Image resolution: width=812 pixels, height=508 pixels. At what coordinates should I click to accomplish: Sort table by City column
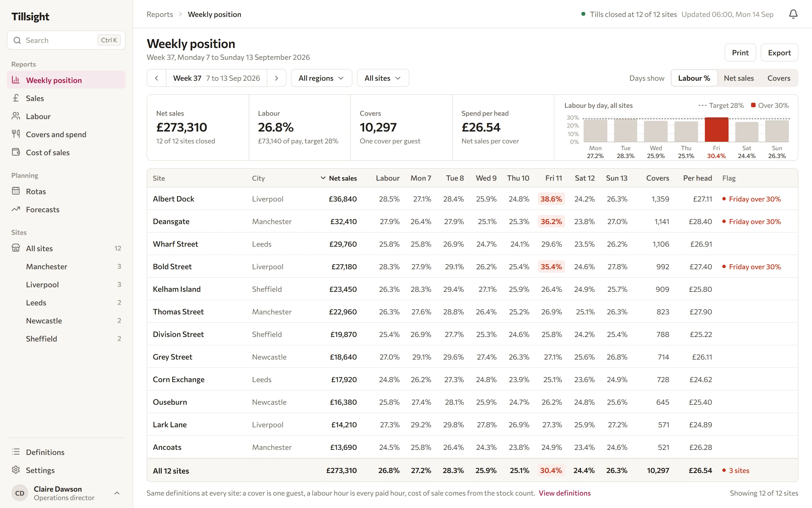coord(258,178)
